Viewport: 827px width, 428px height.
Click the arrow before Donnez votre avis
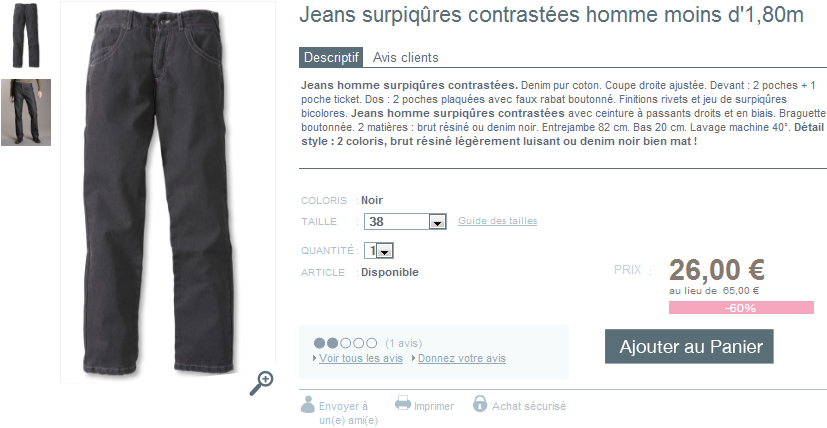click(x=414, y=358)
